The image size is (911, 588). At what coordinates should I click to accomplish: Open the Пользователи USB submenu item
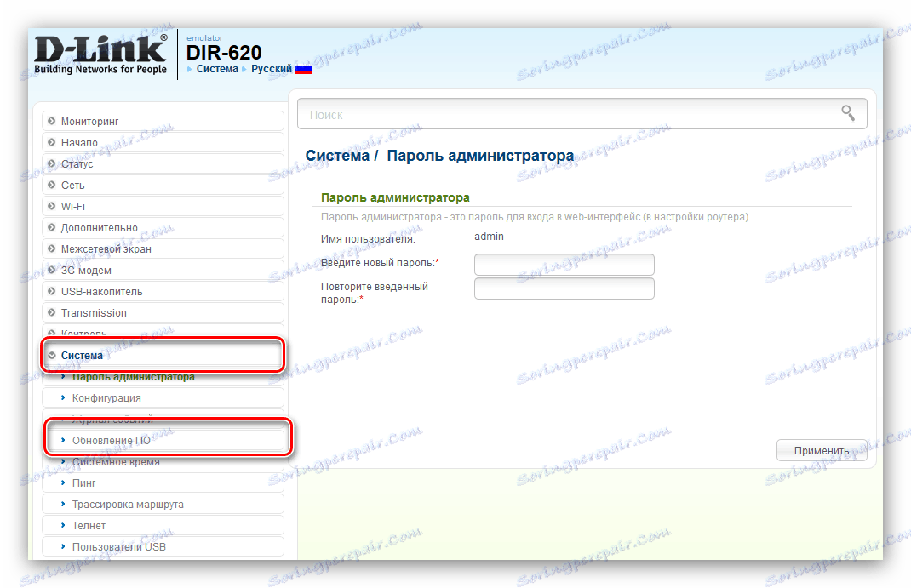pyautogui.click(x=163, y=547)
